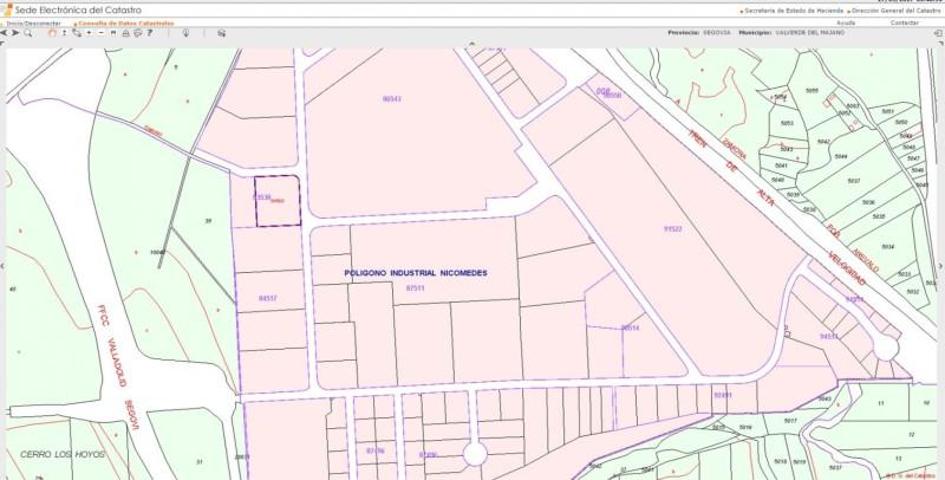This screenshot has width=945, height=480.
Task: Open the Contactar link
Action: (904, 22)
